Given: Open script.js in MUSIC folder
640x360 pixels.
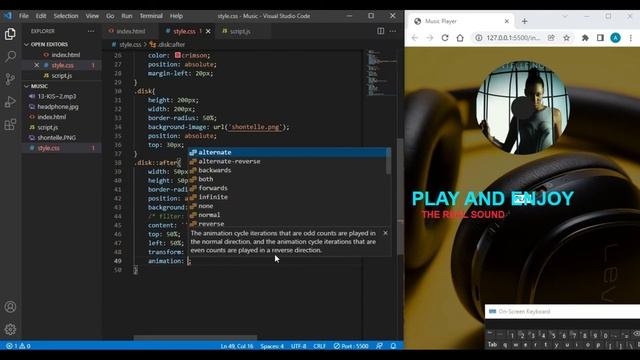Looking at the screenshot, I should tap(48, 127).
